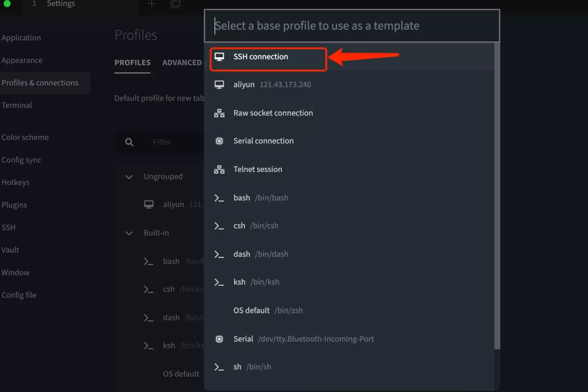588x392 pixels.
Task: Open Config sync settings
Action: point(21,160)
